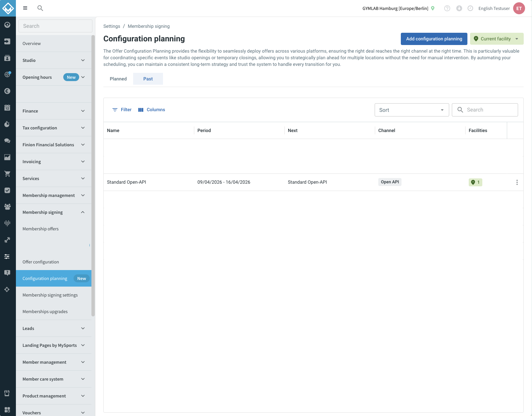Click the table Search field
This screenshot has height=416, width=532.
[485, 110]
